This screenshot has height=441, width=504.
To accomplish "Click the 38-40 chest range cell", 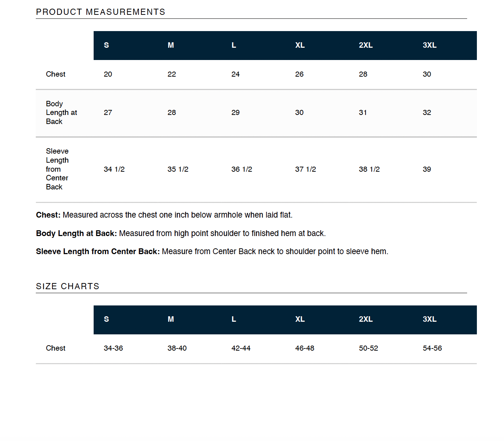I will click(177, 348).
